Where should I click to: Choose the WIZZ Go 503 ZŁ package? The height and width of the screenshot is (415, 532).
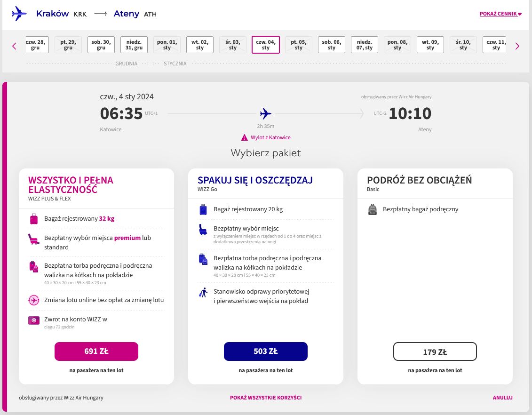(266, 351)
